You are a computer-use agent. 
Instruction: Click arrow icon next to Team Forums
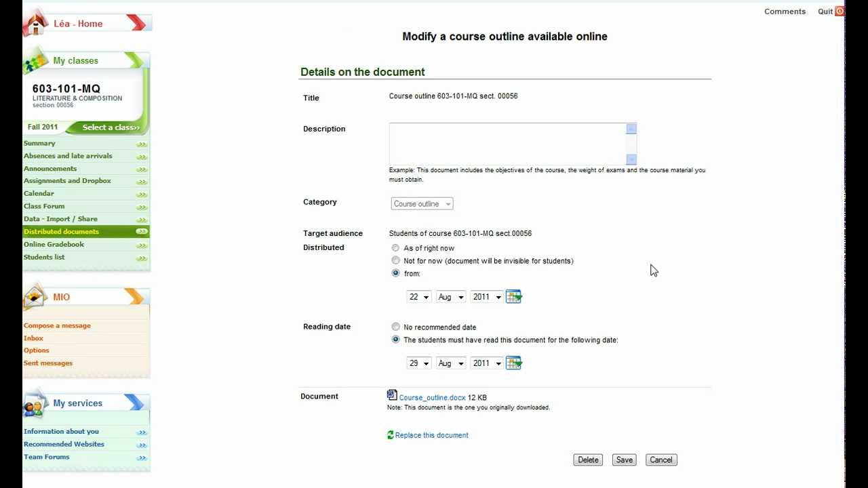coord(141,458)
